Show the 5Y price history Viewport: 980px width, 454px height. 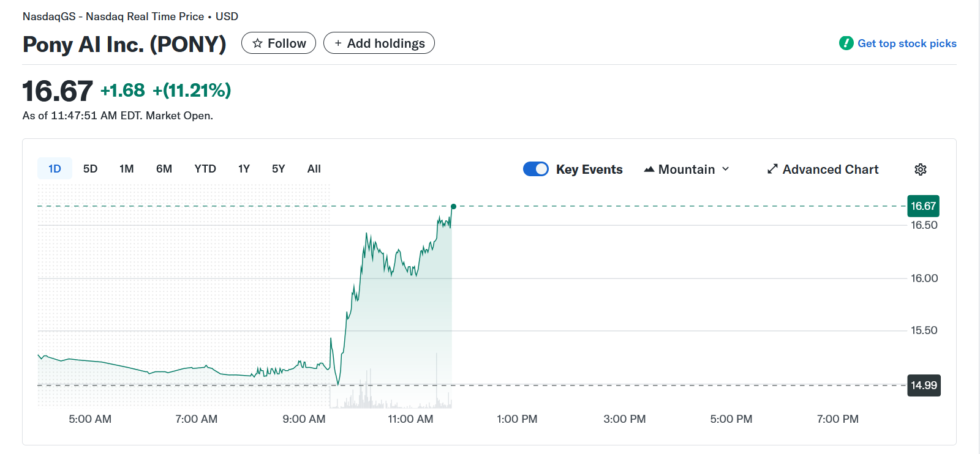point(278,169)
